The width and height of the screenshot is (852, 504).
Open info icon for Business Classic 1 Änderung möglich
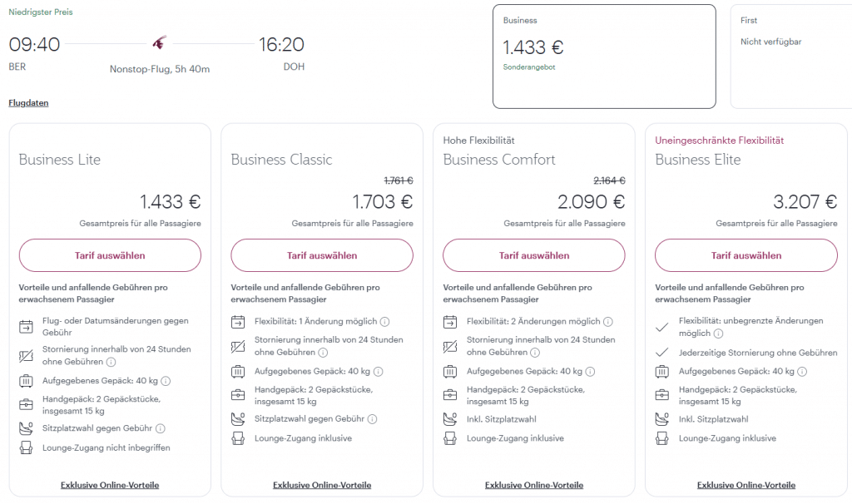pos(385,321)
